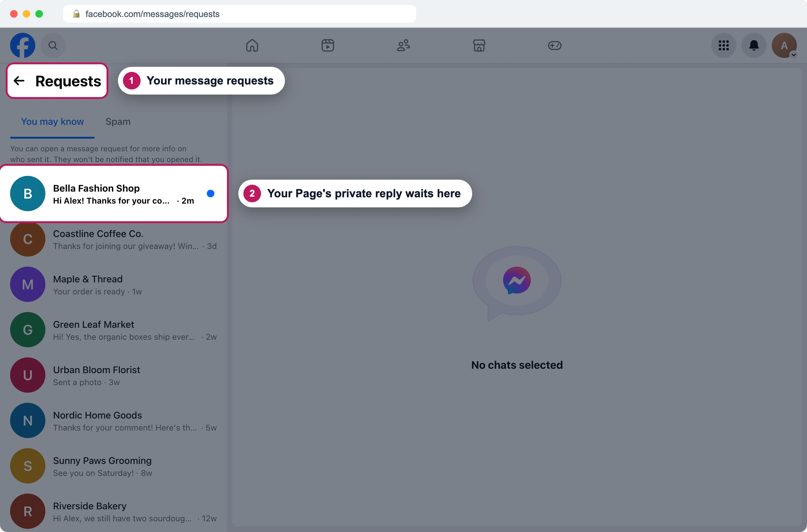This screenshot has width=807, height=532.
Task: Open Maple & Thread conversation
Action: coord(114,285)
